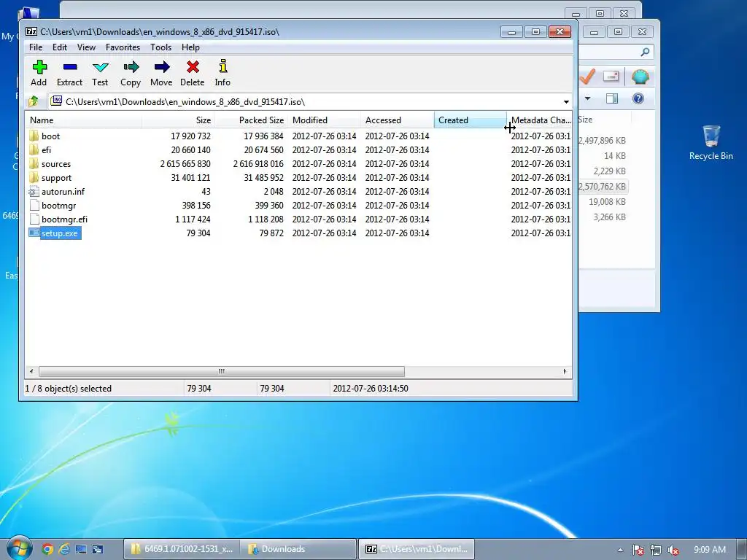Open the Help menu
Screen dimensions: 747x560
(x=190, y=47)
